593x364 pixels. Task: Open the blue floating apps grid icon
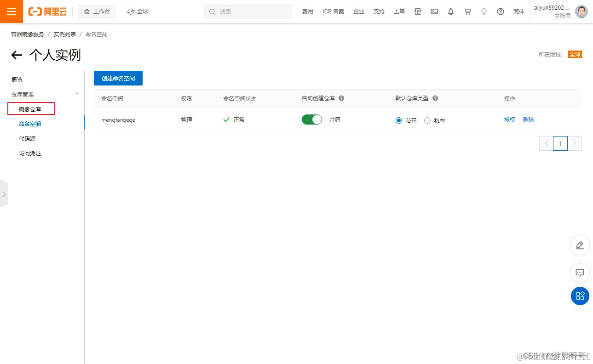tap(580, 296)
